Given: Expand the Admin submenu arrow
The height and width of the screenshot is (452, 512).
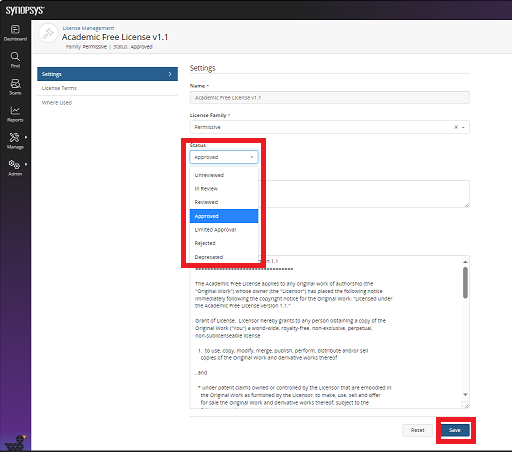Looking at the screenshot, I should coord(26,164).
